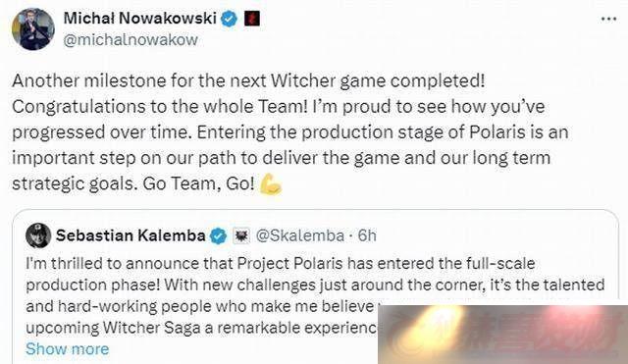This screenshot has width=628, height=364.
Task: Click the flexed bicep emoji
Action: [271, 184]
